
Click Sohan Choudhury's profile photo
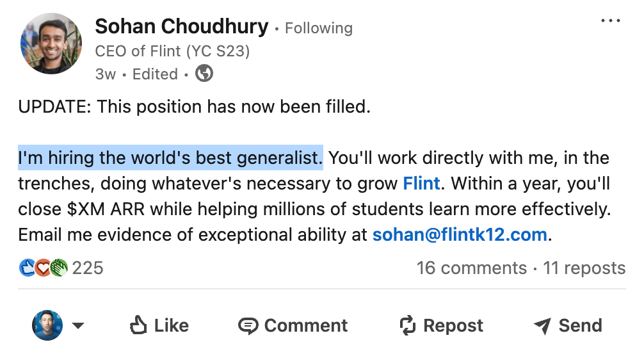coord(52,44)
